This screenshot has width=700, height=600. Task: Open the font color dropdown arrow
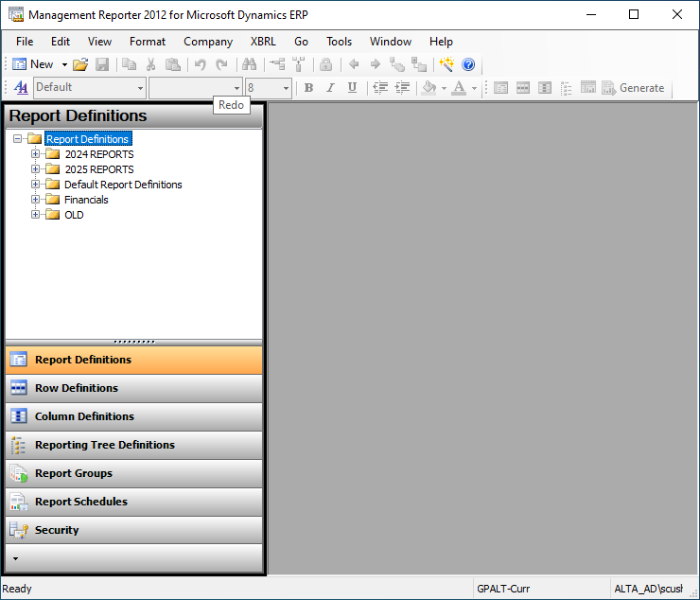pos(474,88)
